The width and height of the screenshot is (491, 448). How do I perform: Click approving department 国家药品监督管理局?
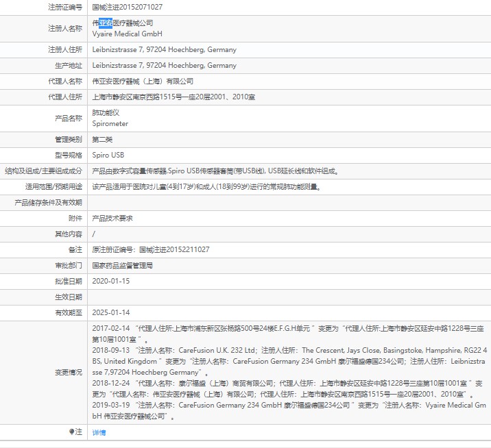tap(123, 266)
